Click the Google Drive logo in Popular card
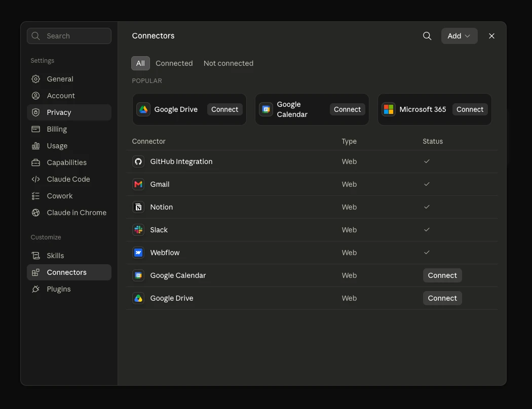Image resolution: width=532 pixels, height=409 pixels. 143,109
